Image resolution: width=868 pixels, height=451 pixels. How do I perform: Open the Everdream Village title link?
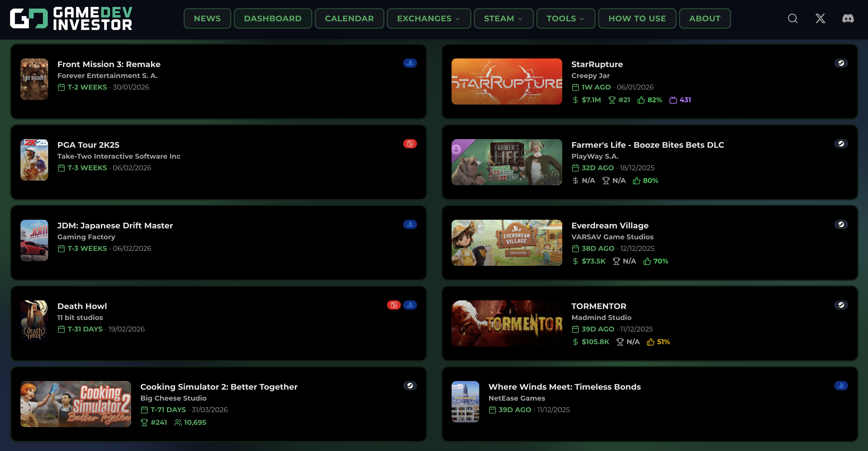coord(610,225)
